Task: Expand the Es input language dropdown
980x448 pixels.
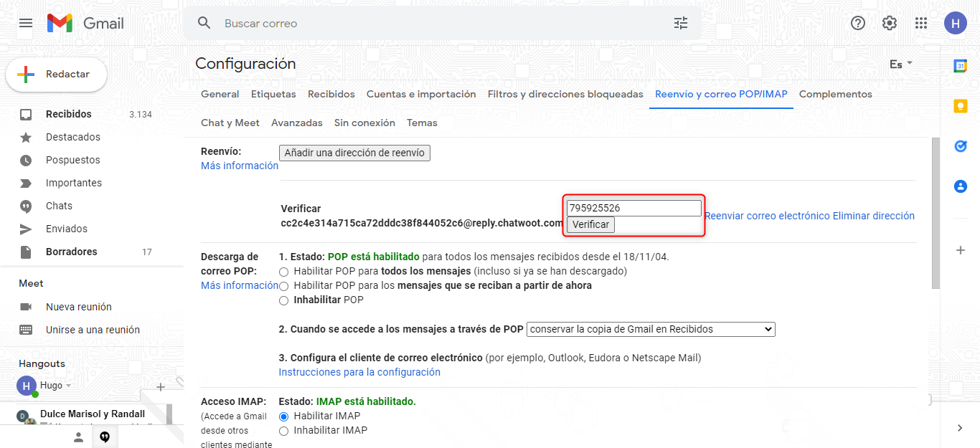Action: pyautogui.click(x=900, y=65)
